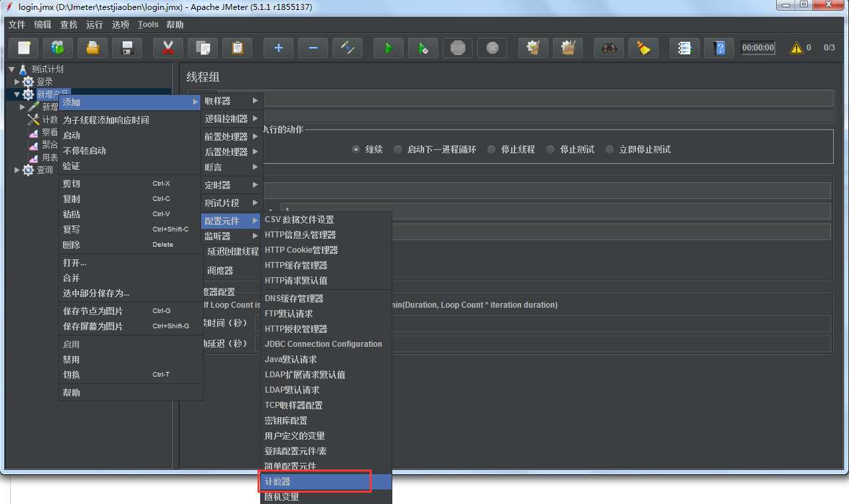Click the 测试计划 flask icon
Viewport: 849px width, 504px height.
pyautogui.click(x=23, y=69)
